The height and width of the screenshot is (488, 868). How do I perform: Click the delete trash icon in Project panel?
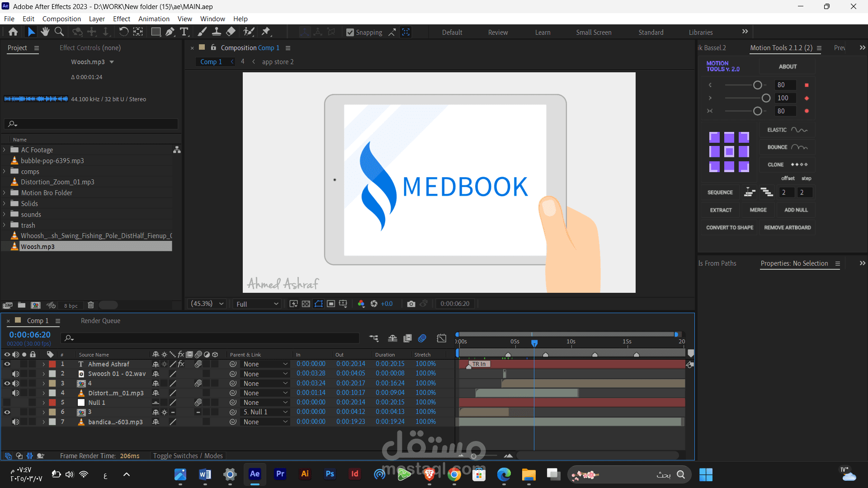pyautogui.click(x=90, y=305)
